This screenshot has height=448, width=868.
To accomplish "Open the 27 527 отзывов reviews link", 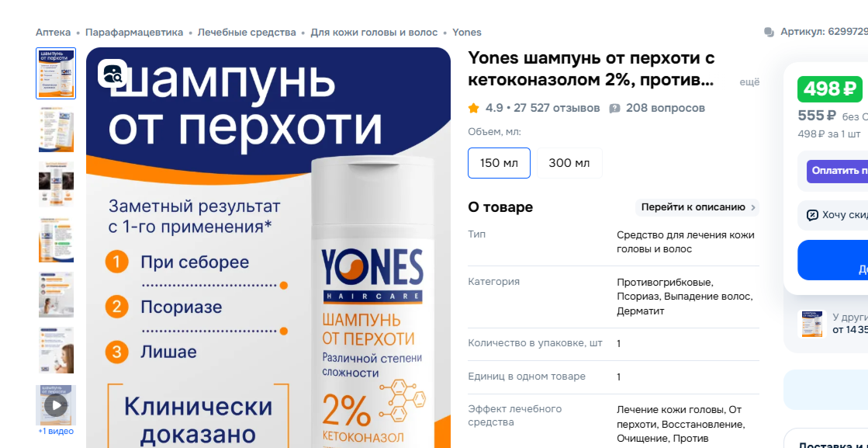I will (557, 108).
